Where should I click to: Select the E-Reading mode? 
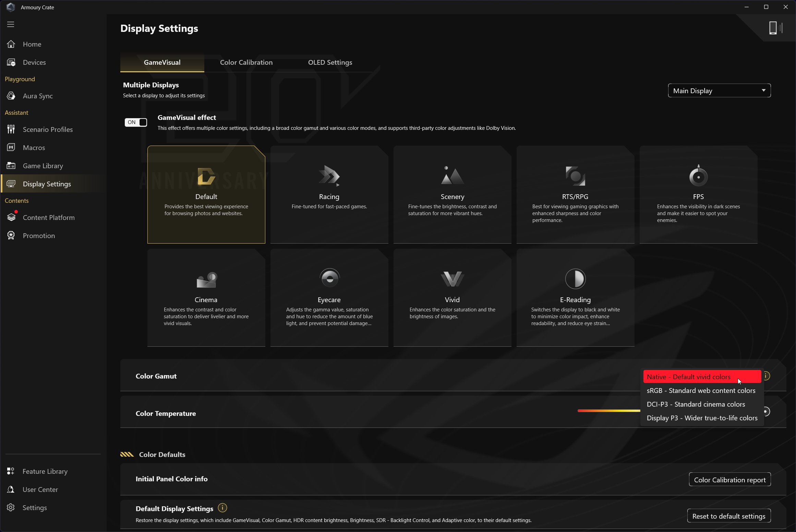(x=575, y=298)
